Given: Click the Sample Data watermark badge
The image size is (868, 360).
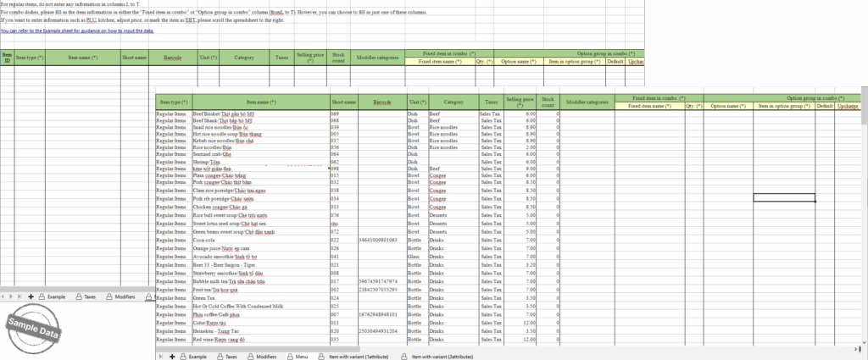Looking at the screenshot, I should pos(36,329).
